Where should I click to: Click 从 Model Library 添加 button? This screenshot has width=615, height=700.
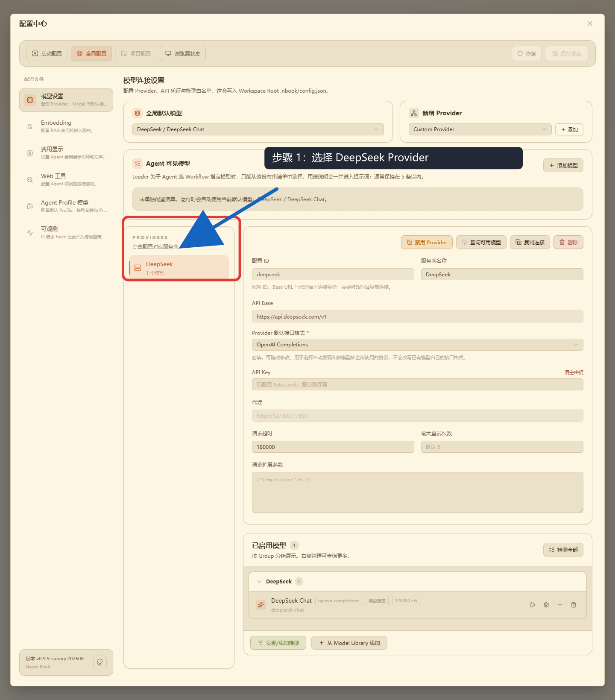(349, 643)
